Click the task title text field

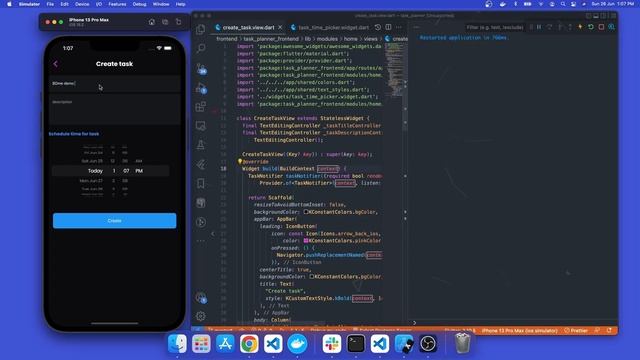pos(114,84)
